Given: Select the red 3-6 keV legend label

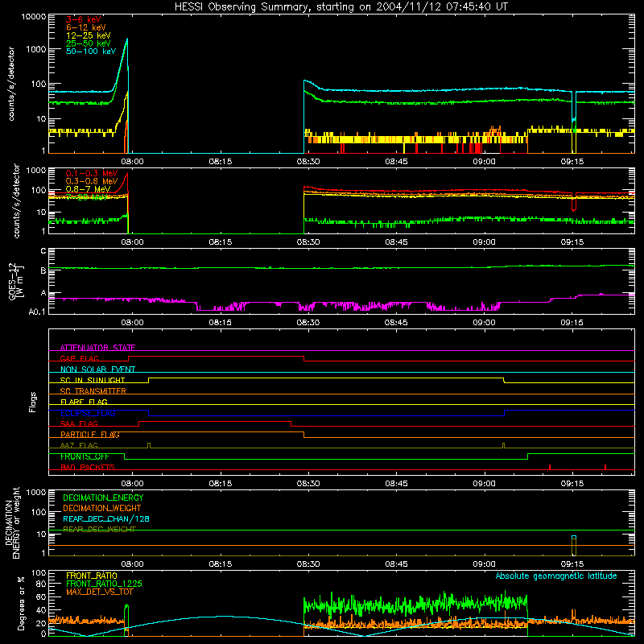Looking at the screenshot, I should click(83, 19).
